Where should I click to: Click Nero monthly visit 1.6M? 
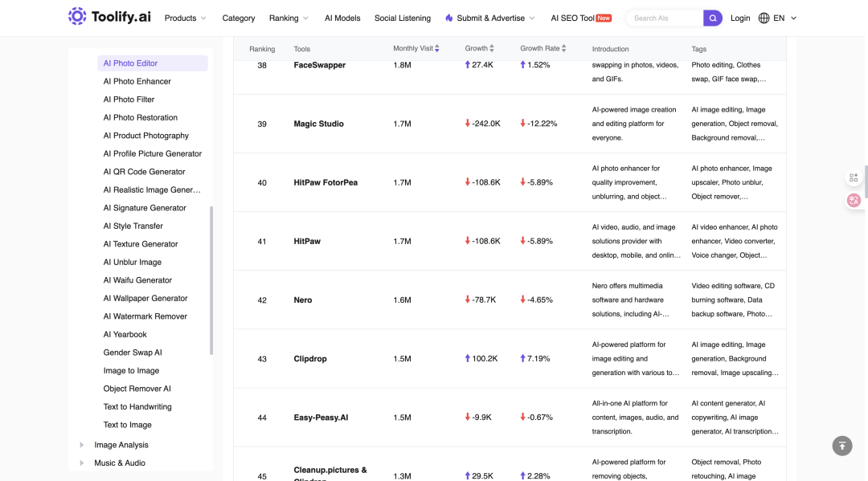click(402, 300)
